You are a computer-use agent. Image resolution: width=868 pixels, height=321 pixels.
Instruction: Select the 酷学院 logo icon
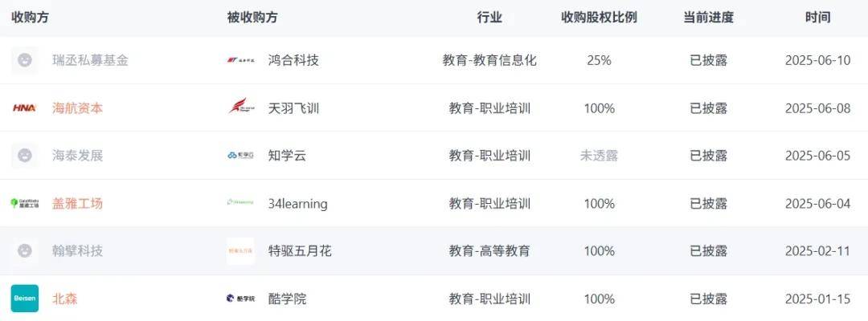point(241,299)
